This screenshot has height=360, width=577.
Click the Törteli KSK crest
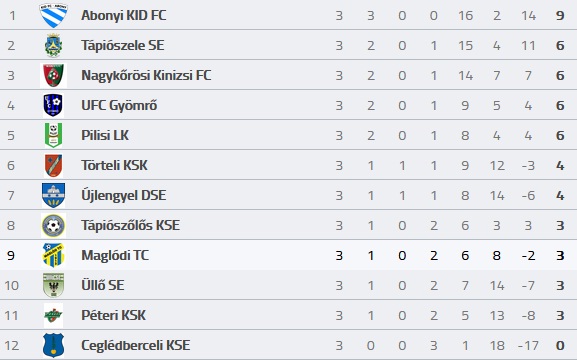tap(53, 165)
